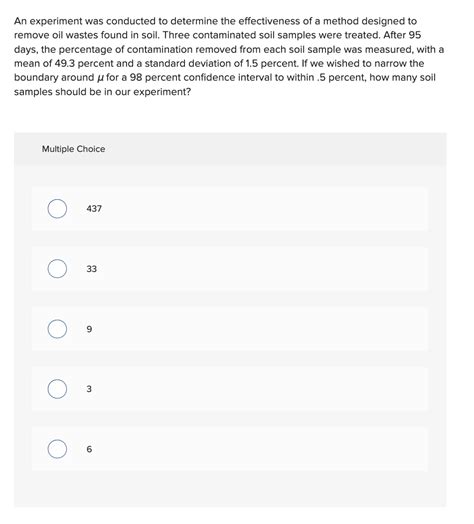Click the answer text 33
This screenshot has height=524, width=474.
92,269
